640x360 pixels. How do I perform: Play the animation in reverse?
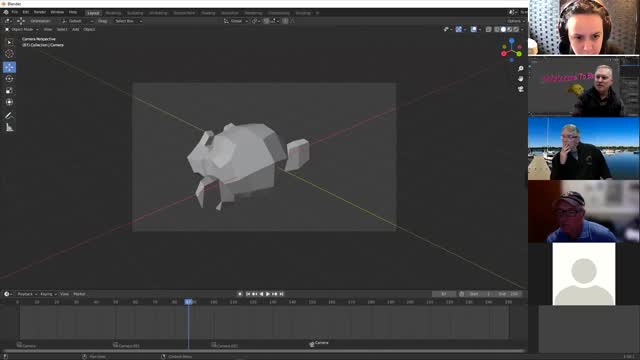262,294
